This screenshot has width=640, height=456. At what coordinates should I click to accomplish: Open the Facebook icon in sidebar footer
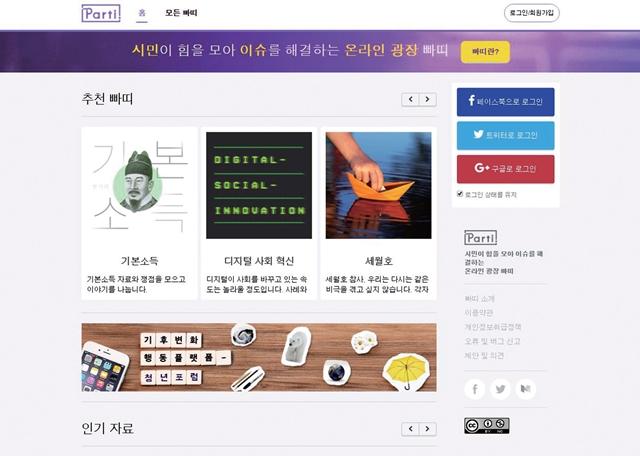pyautogui.click(x=475, y=389)
